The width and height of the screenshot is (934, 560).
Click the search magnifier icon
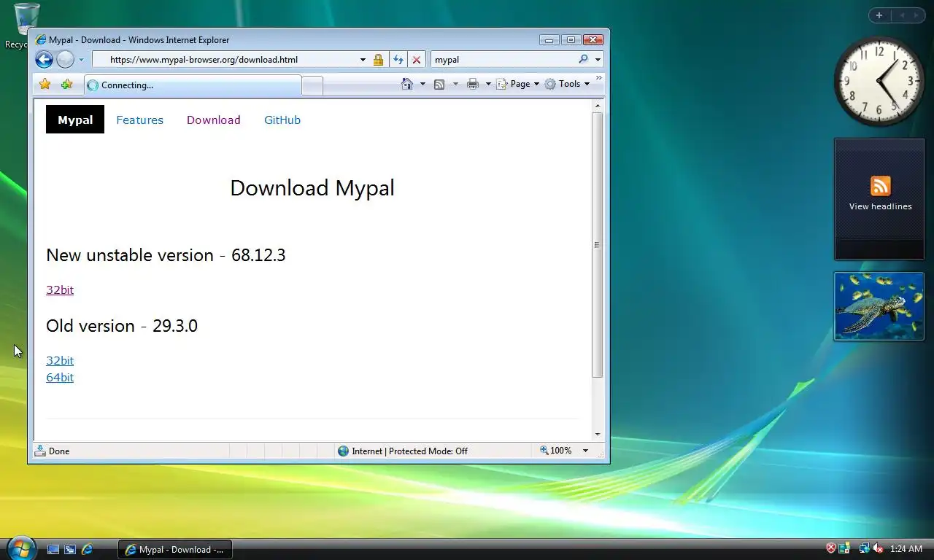pyautogui.click(x=583, y=60)
